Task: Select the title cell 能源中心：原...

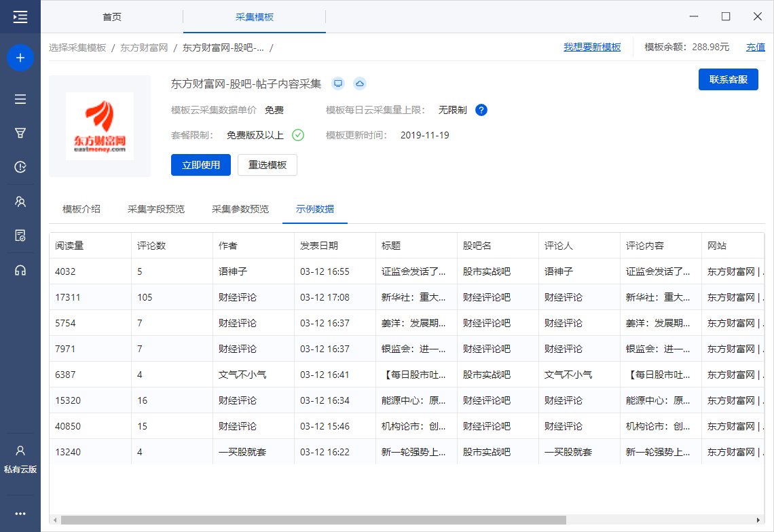Action: tap(417, 400)
